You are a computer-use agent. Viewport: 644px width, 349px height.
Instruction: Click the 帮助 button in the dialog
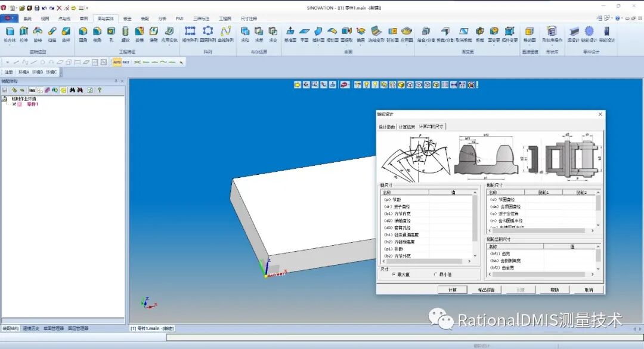pos(555,290)
